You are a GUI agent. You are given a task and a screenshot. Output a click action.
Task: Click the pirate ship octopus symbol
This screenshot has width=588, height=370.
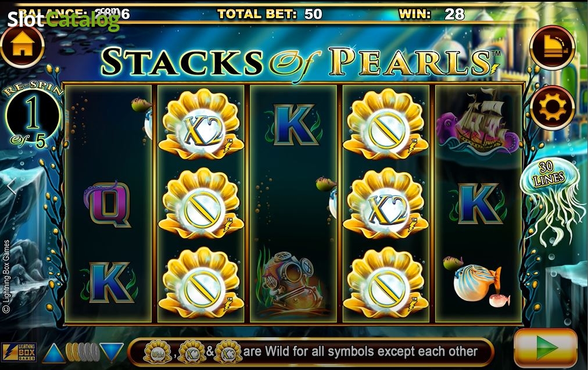coord(478,121)
